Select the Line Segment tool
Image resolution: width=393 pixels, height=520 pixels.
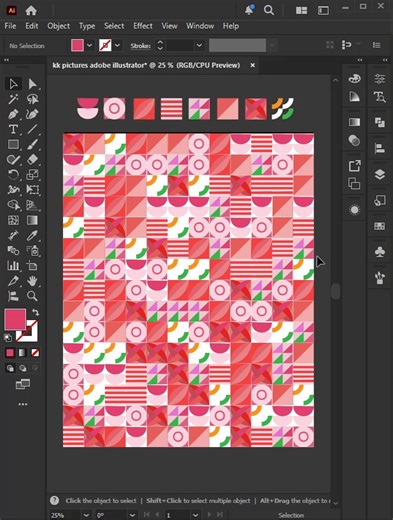click(32, 129)
